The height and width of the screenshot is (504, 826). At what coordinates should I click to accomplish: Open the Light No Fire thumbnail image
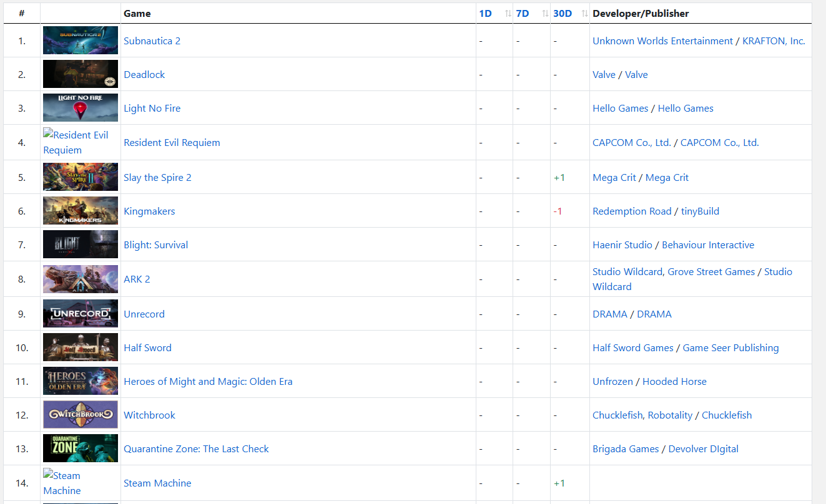coord(81,108)
